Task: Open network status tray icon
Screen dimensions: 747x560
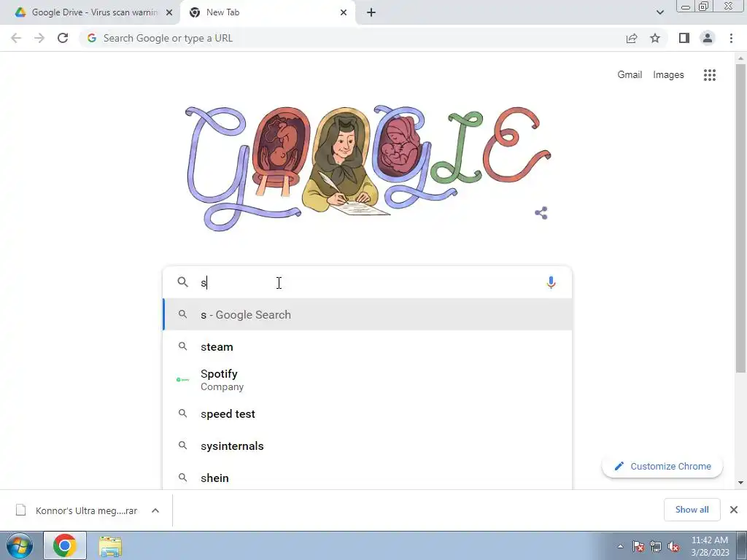Action: tap(656, 546)
